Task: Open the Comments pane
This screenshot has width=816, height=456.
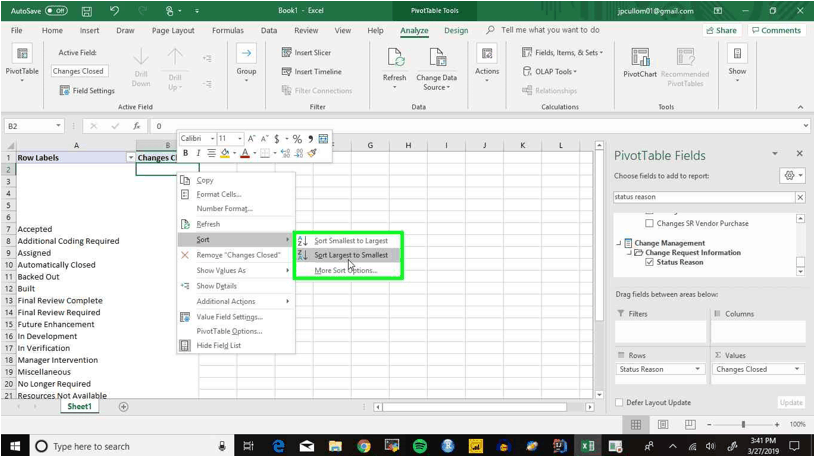Action: [x=776, y=30]
